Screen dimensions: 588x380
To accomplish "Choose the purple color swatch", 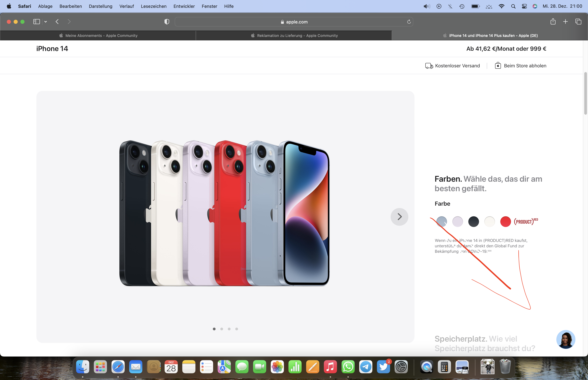I will [x=458, y=222].
